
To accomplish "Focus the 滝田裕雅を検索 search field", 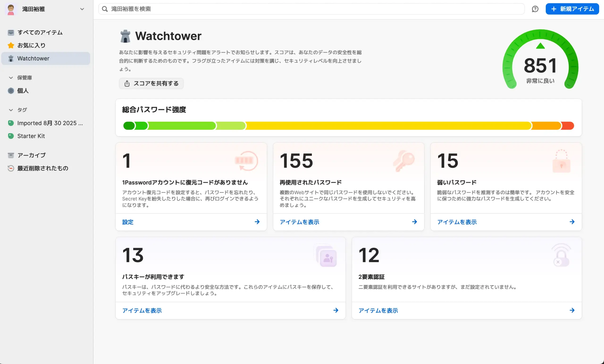I will pos(311,9).
